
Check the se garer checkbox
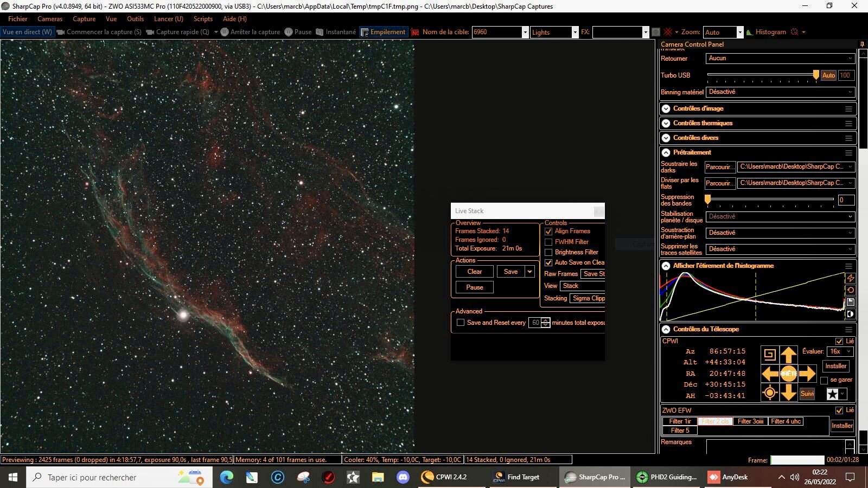pos(824,380)
